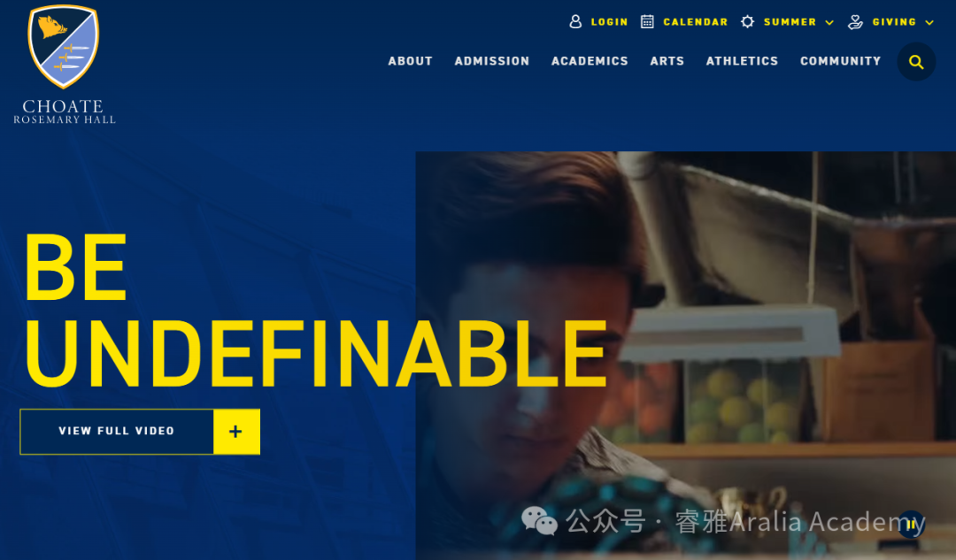Open the Admission menu
Viewport: 956px width, 560px height.
(x=492, y=61)
